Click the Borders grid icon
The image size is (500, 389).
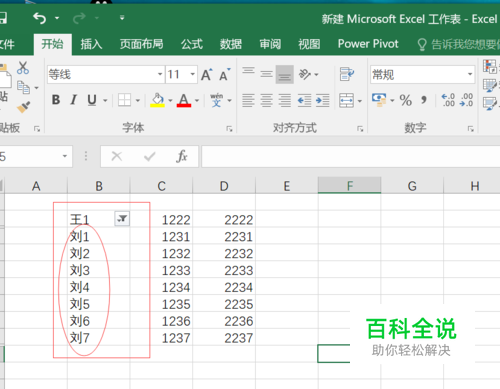[x=124, y=100]
